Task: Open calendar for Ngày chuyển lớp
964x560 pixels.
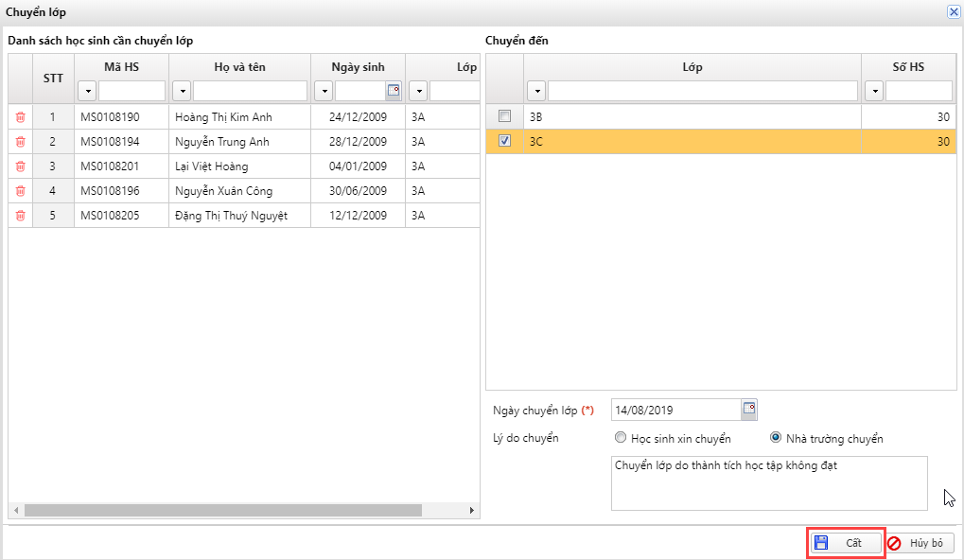Action: [749, 410]
